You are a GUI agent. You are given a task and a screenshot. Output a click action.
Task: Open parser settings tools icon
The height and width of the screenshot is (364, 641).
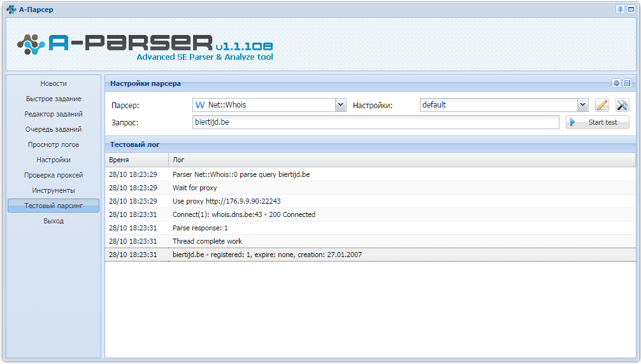pyautogui.click(x=622, y=105)
